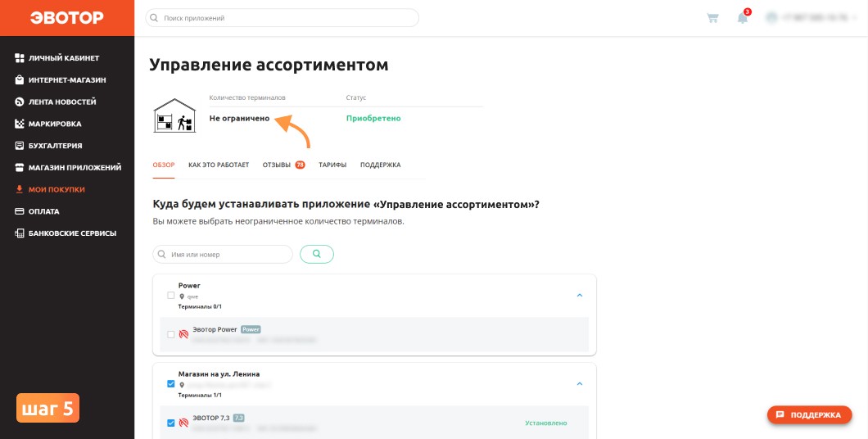Open the Тарифы tab
Screen dimensions: 868x439
point(332,165)
